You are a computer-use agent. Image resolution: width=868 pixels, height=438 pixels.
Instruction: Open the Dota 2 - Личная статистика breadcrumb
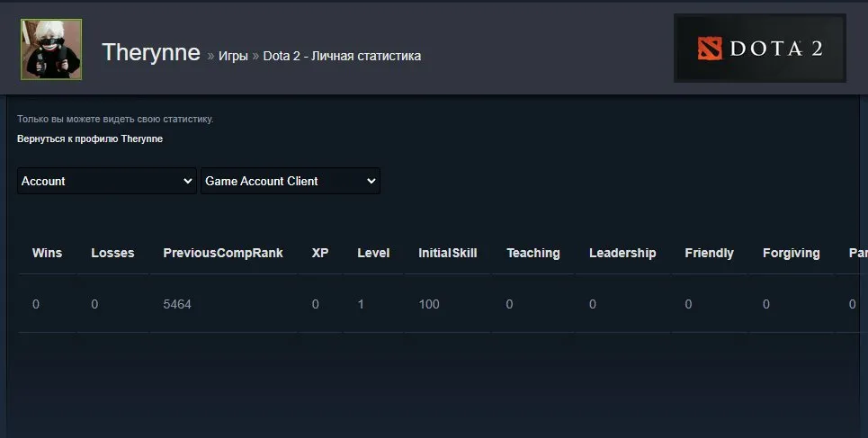(x=342, y=56)
